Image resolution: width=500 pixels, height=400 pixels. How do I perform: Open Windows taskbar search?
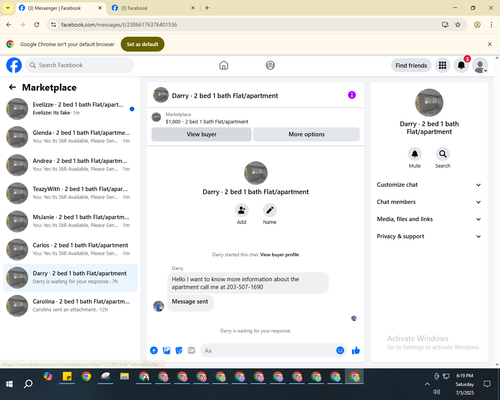coord(28,384)
